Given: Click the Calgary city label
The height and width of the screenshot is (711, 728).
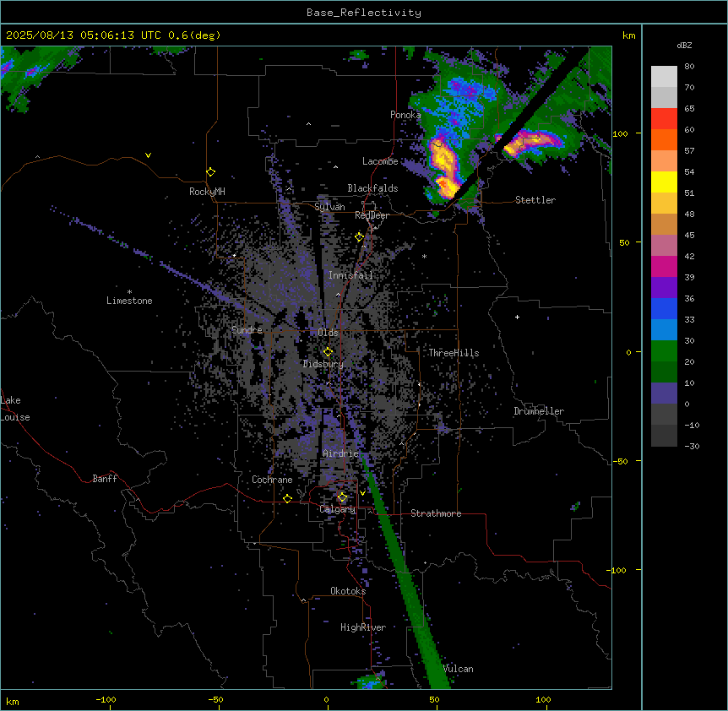Looking at the screenshot, I should pyautogui.click(x=337, y=509).
